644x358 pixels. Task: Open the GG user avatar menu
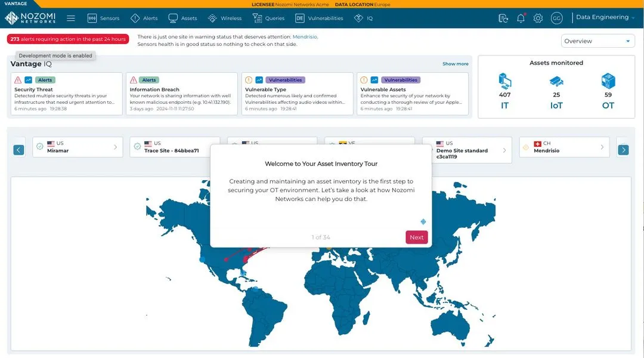(x=556, y=18)
